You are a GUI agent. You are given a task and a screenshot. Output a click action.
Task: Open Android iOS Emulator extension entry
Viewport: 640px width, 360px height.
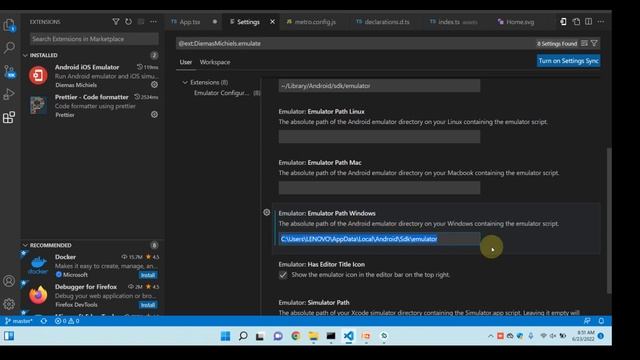coord(93,76)
